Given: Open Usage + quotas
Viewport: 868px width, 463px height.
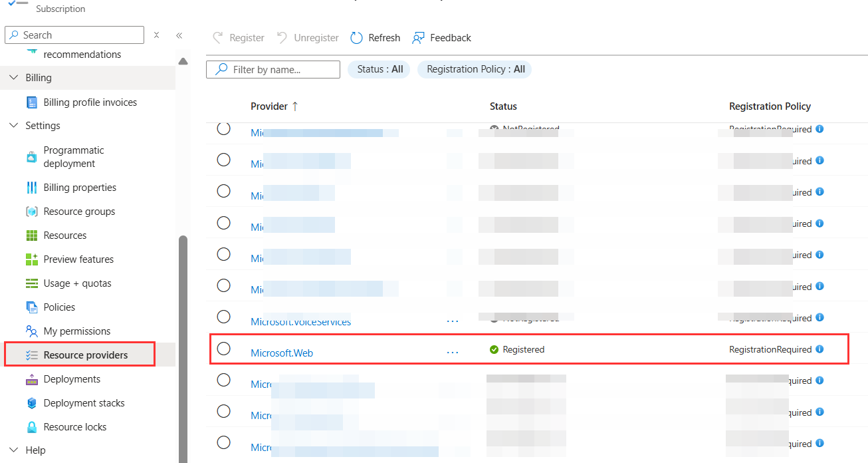Looking at the screenshot, I should 77,283.
